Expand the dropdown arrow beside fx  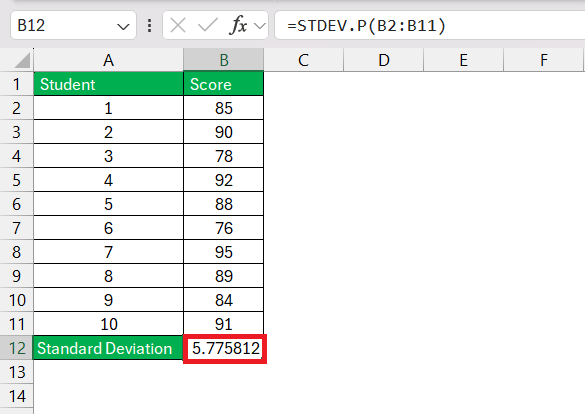260,26
